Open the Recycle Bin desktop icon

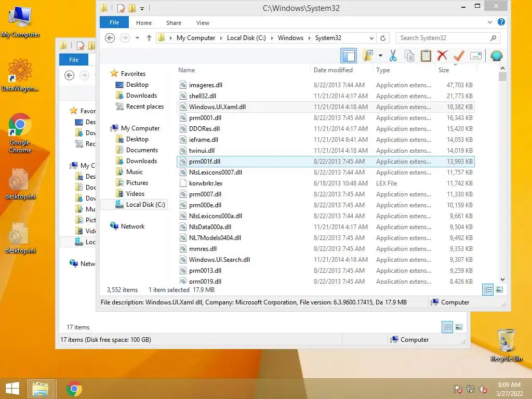(506, 345)
